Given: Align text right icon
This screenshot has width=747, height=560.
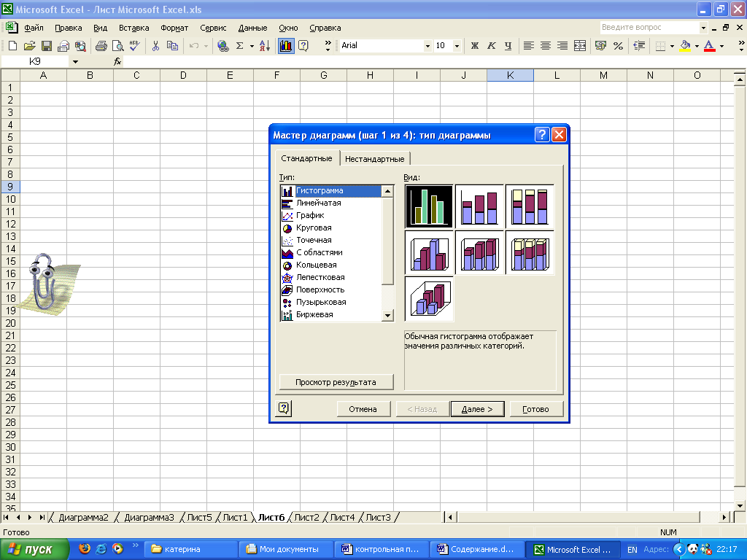Looking at the screenshot, I should point(562,46).
